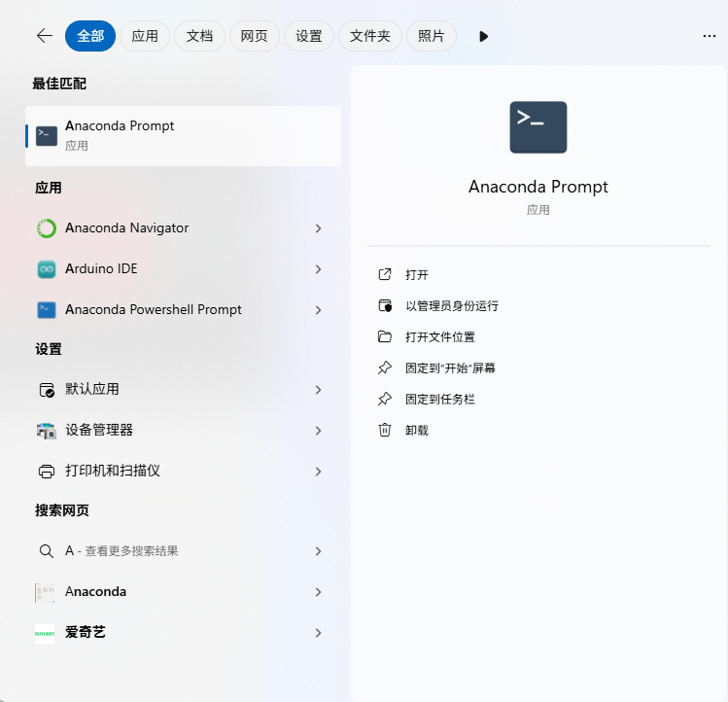This screenshot has width=728, height=702.
Task: Click the magnifier icon beside 查看更多搜索结果
Action: coord(47,551)
